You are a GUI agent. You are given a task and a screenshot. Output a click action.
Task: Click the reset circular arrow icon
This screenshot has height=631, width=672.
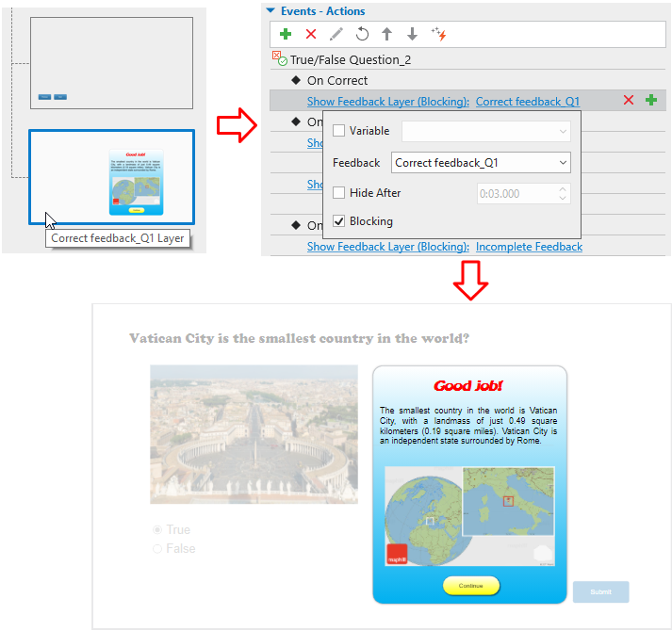pos(362,35)
